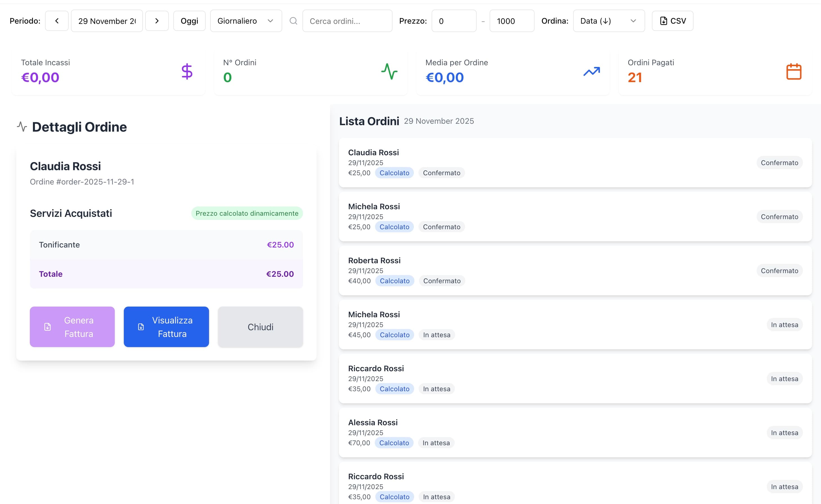
Task: Click the maximum price field showing 1000
Action: tap(512, 21)
